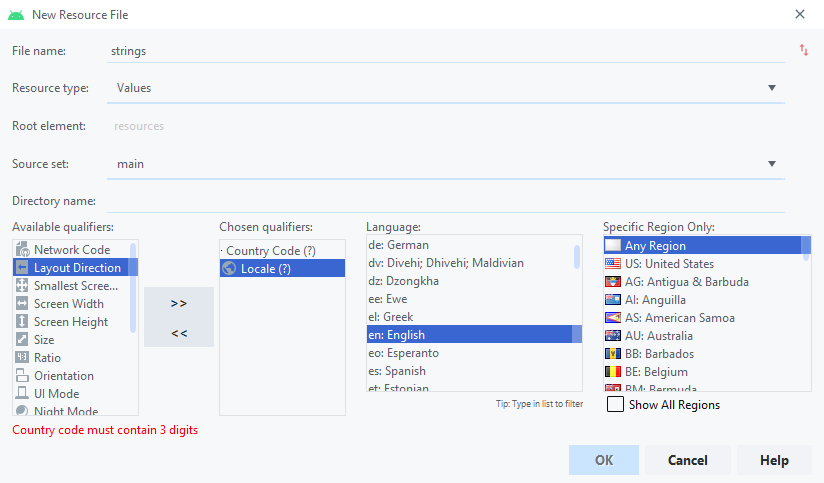Click the UI Mode qualifier icon
824x483 pixels.
pyautogui.click(x=22, y=394)
